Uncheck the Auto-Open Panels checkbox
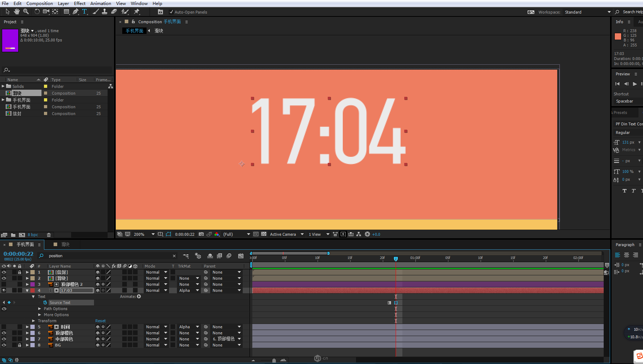643x364 pixels. point(171,12)
